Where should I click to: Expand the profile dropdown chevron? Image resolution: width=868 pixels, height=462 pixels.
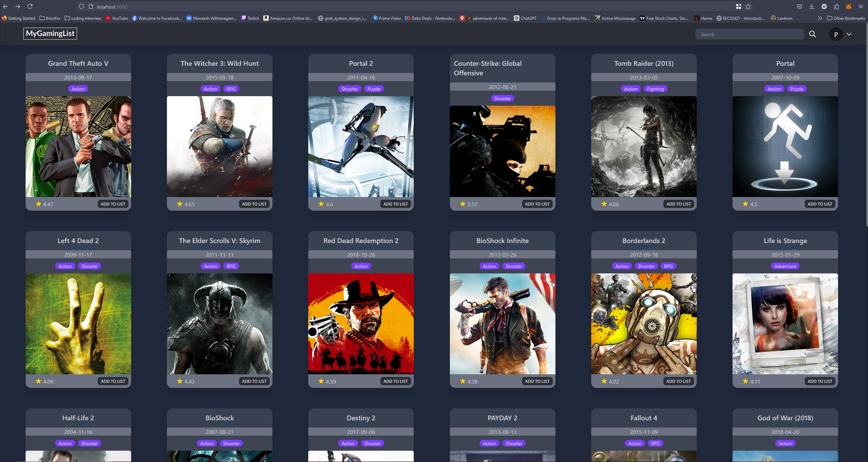click(849, 34)
